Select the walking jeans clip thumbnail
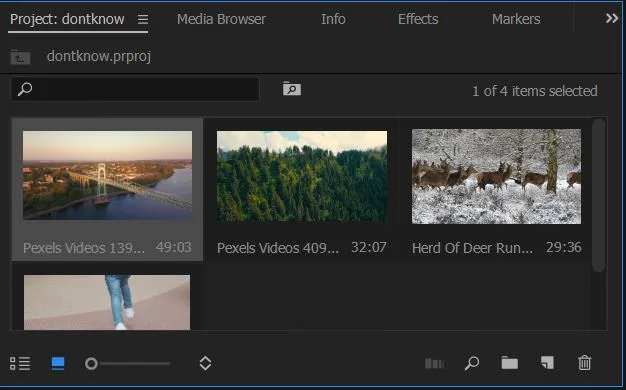 pos(107,302)
